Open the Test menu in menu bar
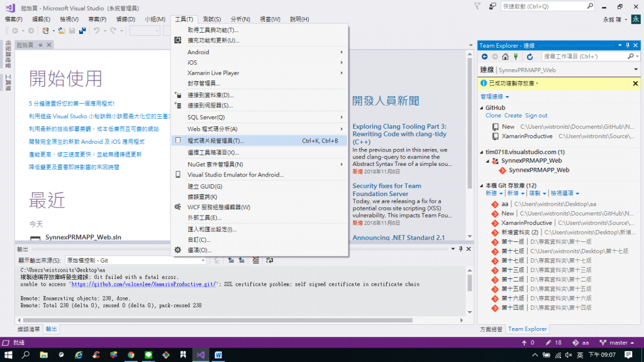Viewport: 644px width, 362px height. 211,19
